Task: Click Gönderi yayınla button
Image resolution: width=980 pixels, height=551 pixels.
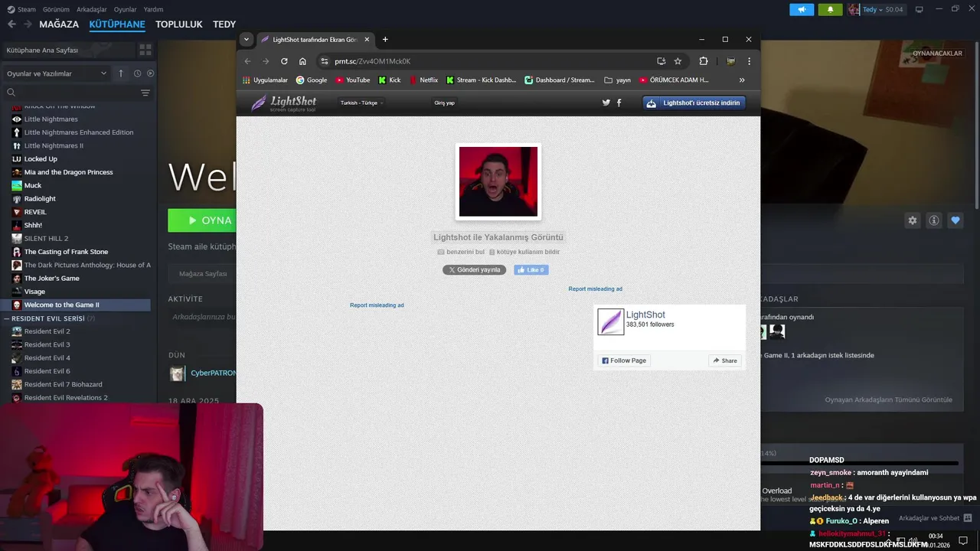Action: click(x=474, y=270)
